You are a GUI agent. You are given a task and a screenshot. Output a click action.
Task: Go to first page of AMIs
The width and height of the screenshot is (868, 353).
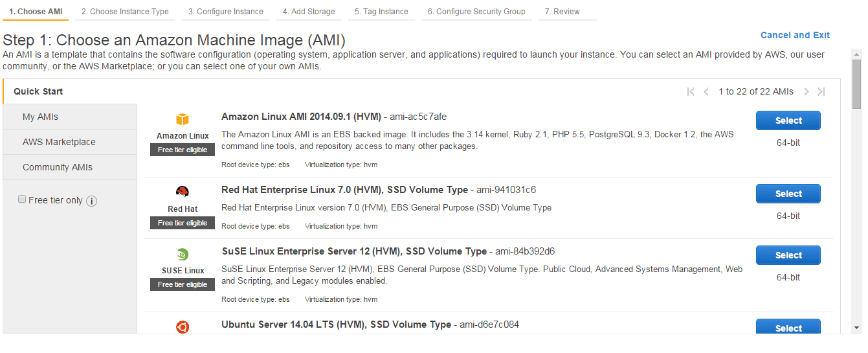(x=691, y=92)
